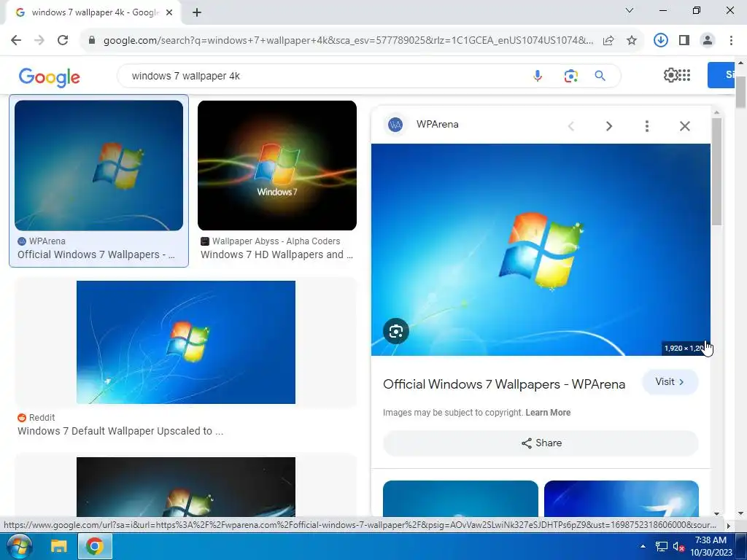747x560 pixels.
Task: Select the Reddit upscaled wallpaper thumbnail
Action: 186,343
